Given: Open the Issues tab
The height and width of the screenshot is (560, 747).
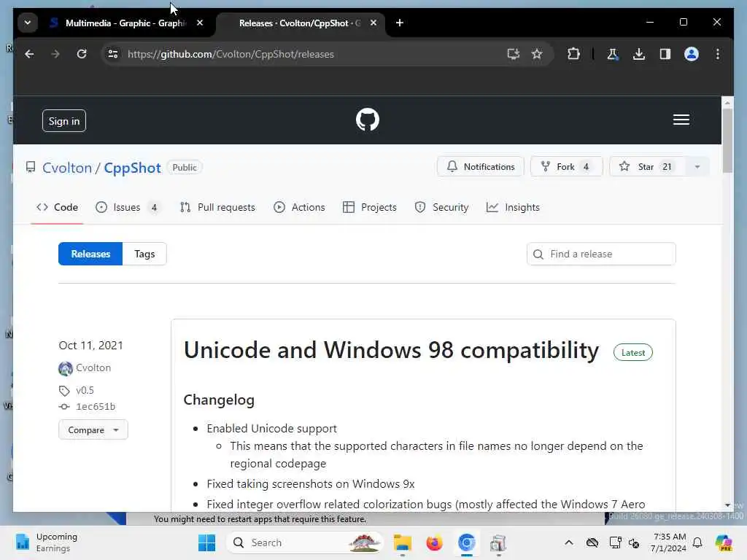Looking at the screenshot, I should pyautogui.click(x=127, y=208).
